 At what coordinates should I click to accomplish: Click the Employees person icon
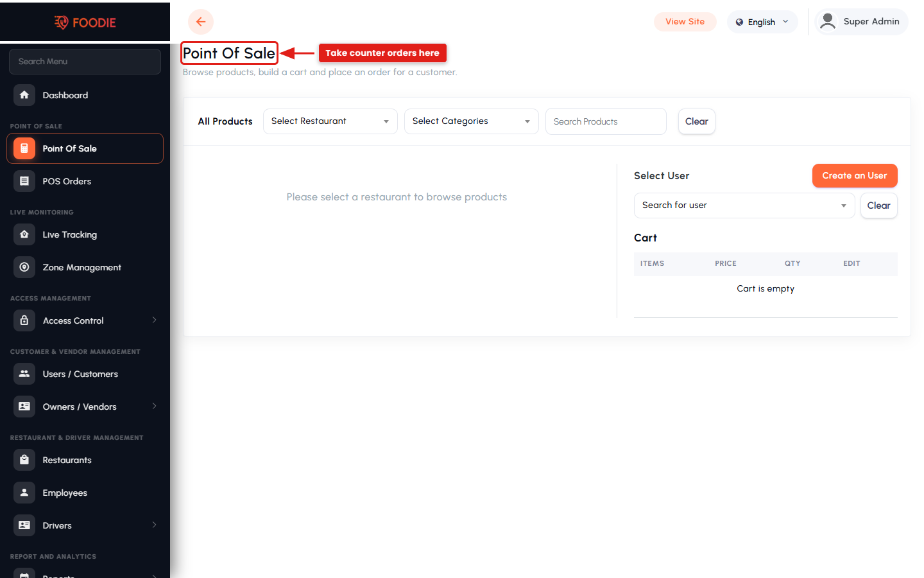24,493
